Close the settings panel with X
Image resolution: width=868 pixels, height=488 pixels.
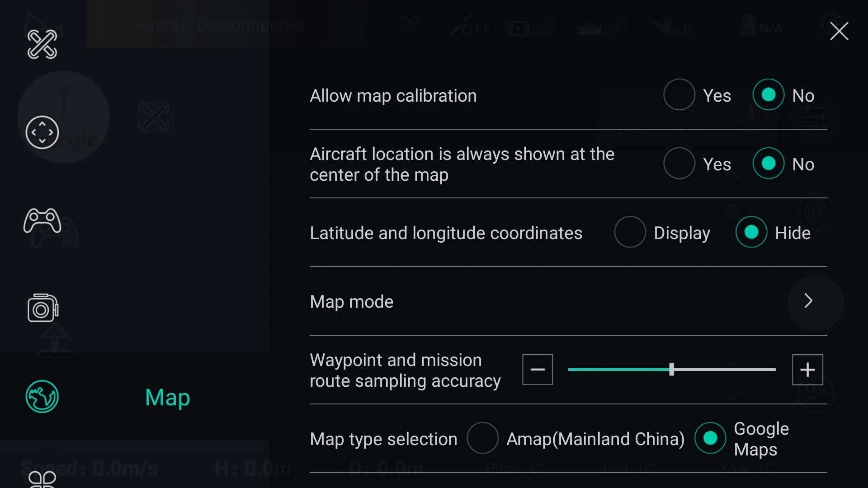(x=839, y=31)
